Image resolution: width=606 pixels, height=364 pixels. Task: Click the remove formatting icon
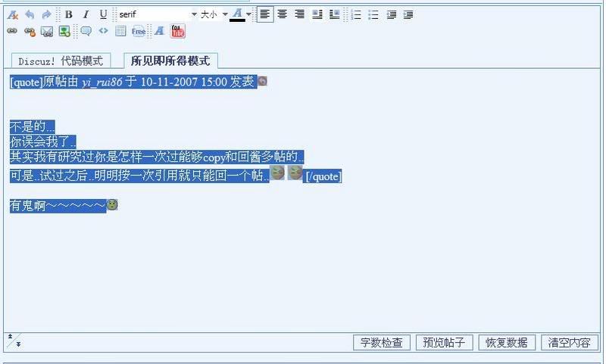click(x=12, y=14)
